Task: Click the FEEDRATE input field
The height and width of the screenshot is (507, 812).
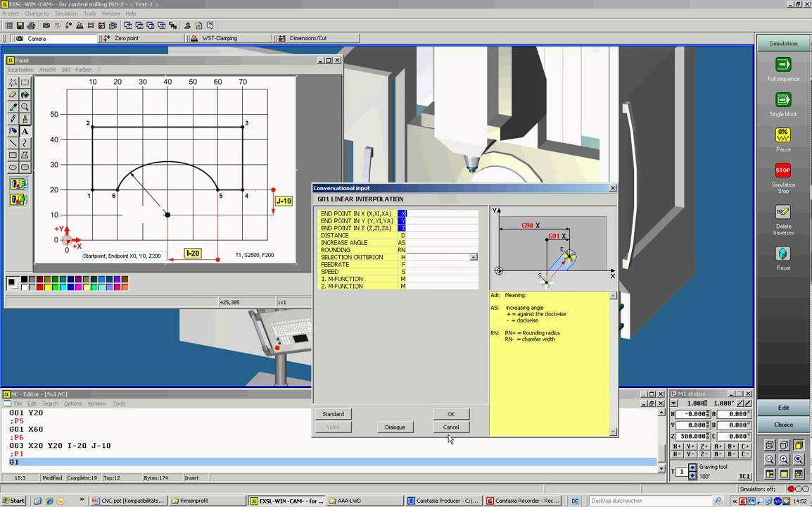Action: pyautogui.click(x=443, y=264)
